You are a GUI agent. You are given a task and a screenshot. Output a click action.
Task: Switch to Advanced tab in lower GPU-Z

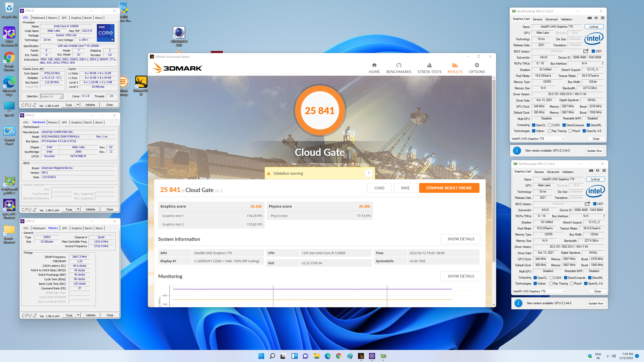pyautogui.click(x=553, y=172)
